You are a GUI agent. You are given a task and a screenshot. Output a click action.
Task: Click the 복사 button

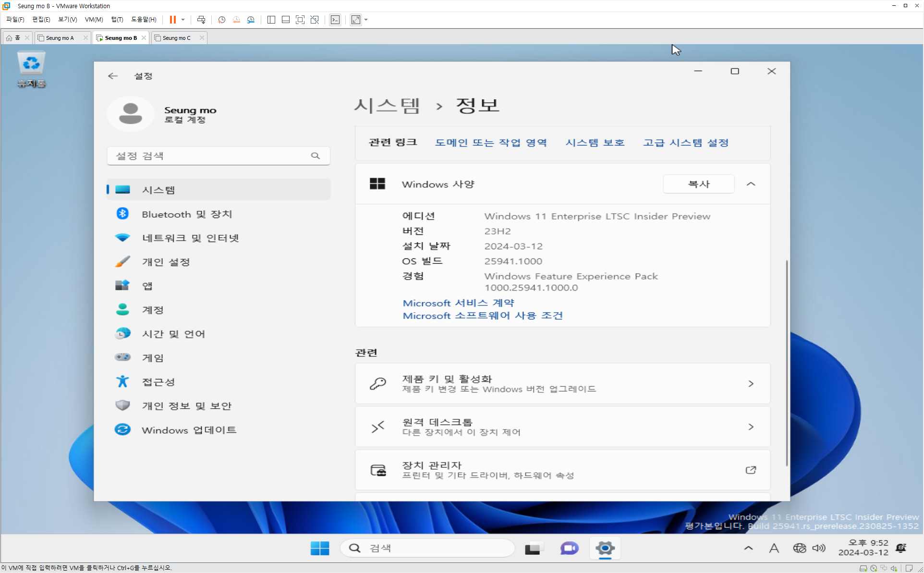coord(698,184)
